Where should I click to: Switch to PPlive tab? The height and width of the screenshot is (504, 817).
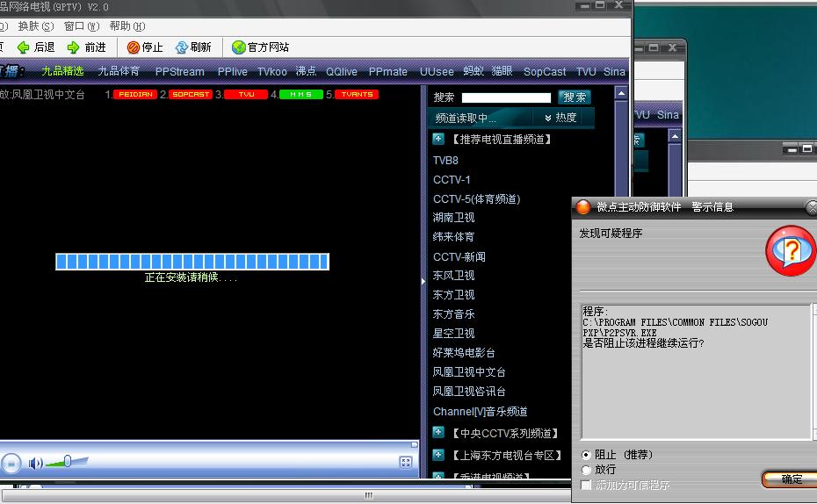233,72
